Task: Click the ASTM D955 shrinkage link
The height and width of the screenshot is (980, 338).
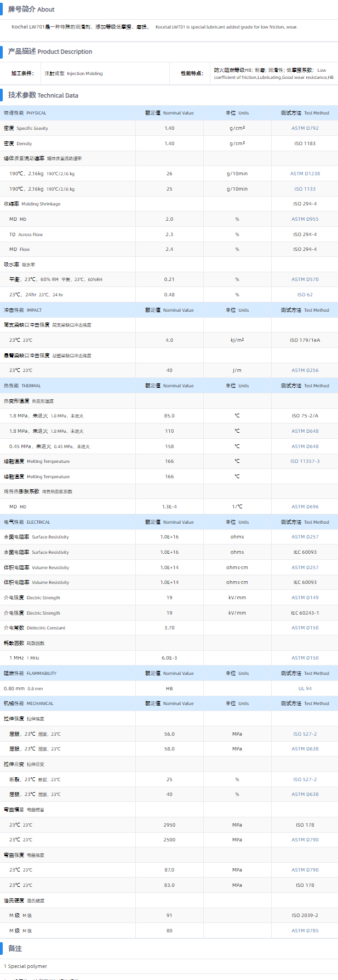Action: (x=305, y=219)
